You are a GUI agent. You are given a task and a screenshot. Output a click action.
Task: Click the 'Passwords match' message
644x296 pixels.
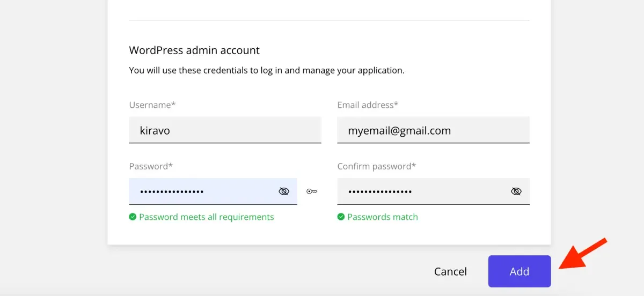tap(383, 217)
